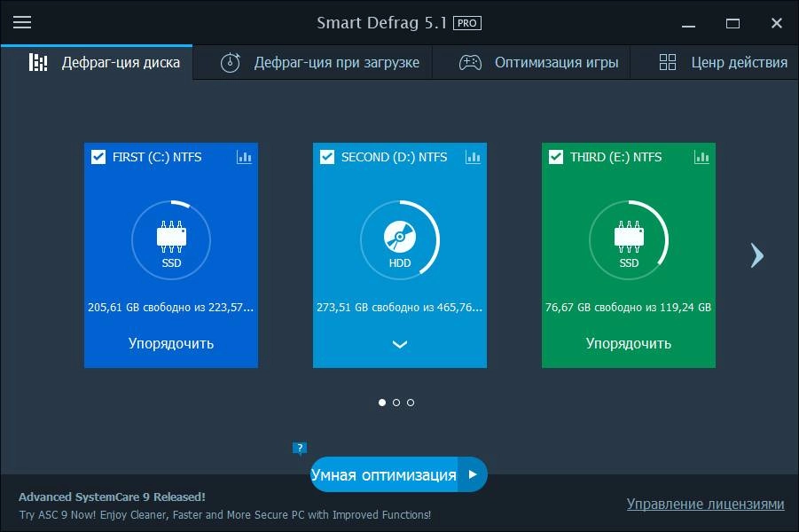Click Упорядочить on THIRD (E:) drive
Viewport: 799px width, 532px height.
click(629, 343)
